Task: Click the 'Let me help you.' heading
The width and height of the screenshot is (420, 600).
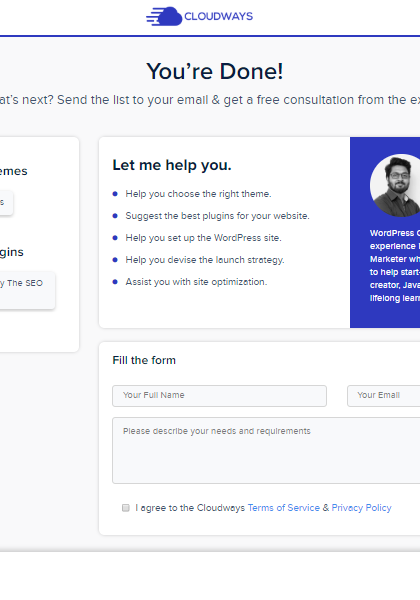Action: click(x=172, y=165)
